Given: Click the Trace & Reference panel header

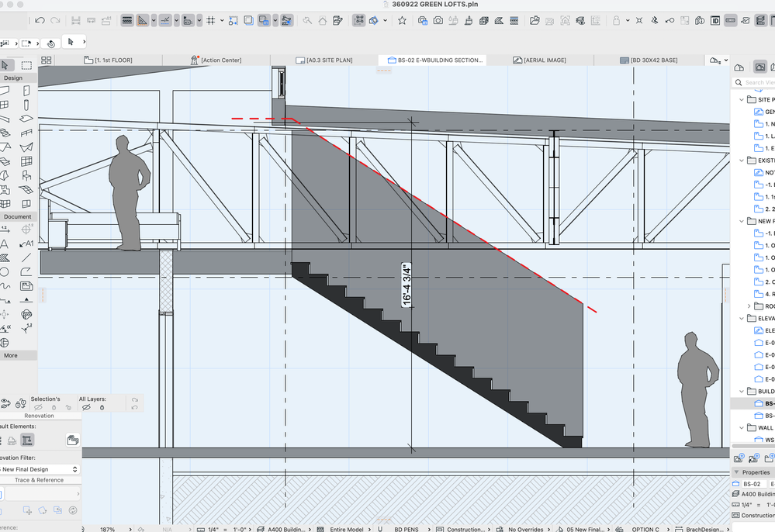Looking at the screenshot, I should point(40,479).
